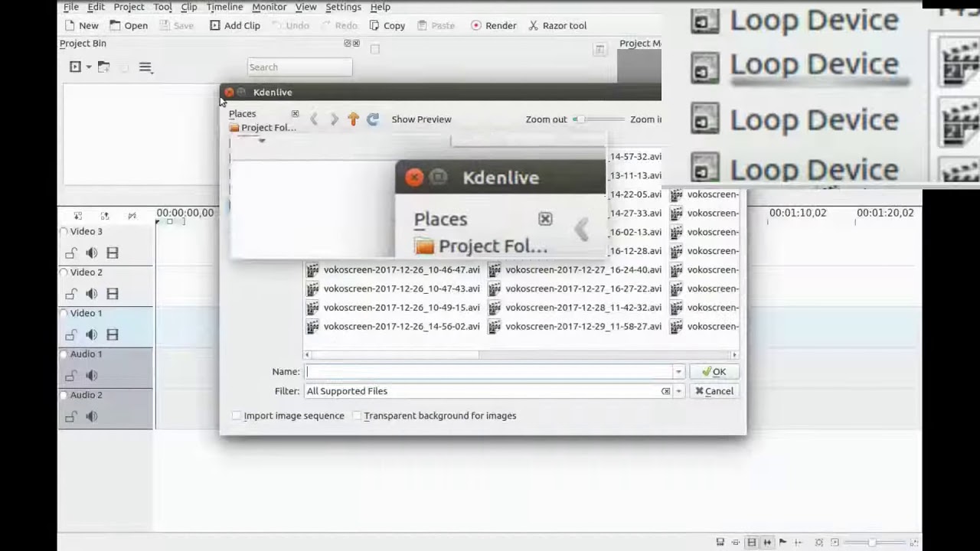This screenshot has width=980, height=551.
Task: Mute the Video 3 track audio
Action: click(x=91, y=253)
